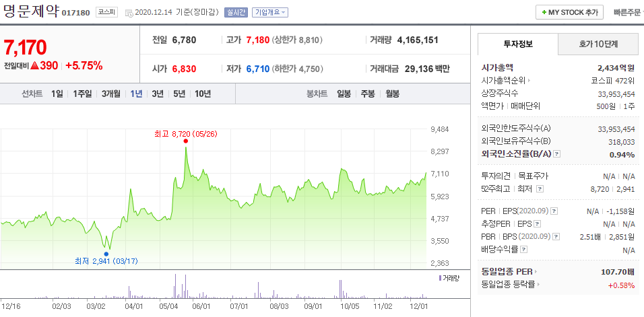644x317 pixels.
Task: Click the 거래량 4,165,151 value
Action: 418,40
